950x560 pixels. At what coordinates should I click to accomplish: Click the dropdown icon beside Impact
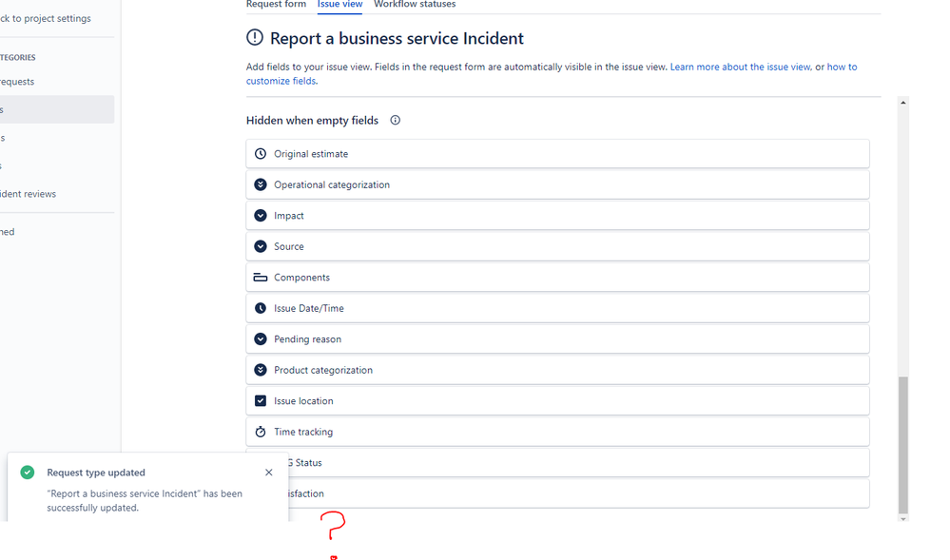coord(261,216)
